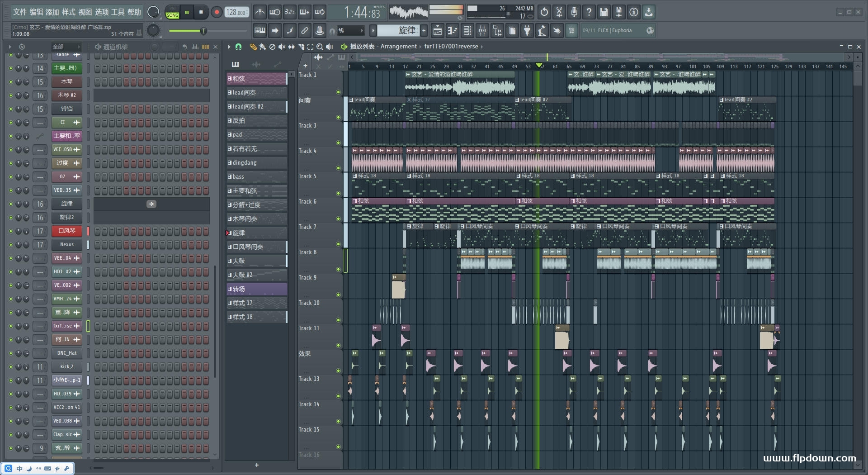The height and width of the screenshot is (475, 868).
Task: Toggle the playlist snap magnet icon
Action: click(239, 47)
